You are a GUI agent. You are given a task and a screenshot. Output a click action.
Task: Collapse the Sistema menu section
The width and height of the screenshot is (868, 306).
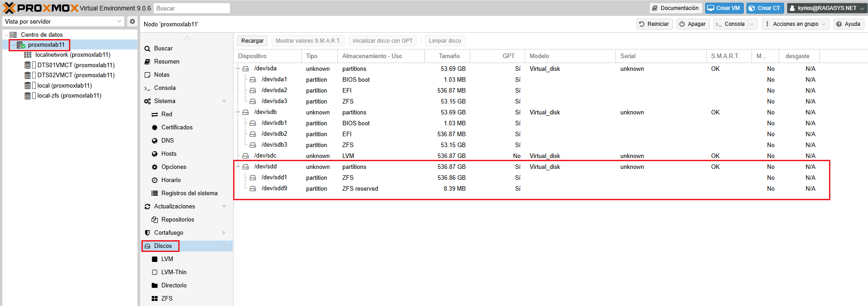pyautogui.click(x=224, y=101)
